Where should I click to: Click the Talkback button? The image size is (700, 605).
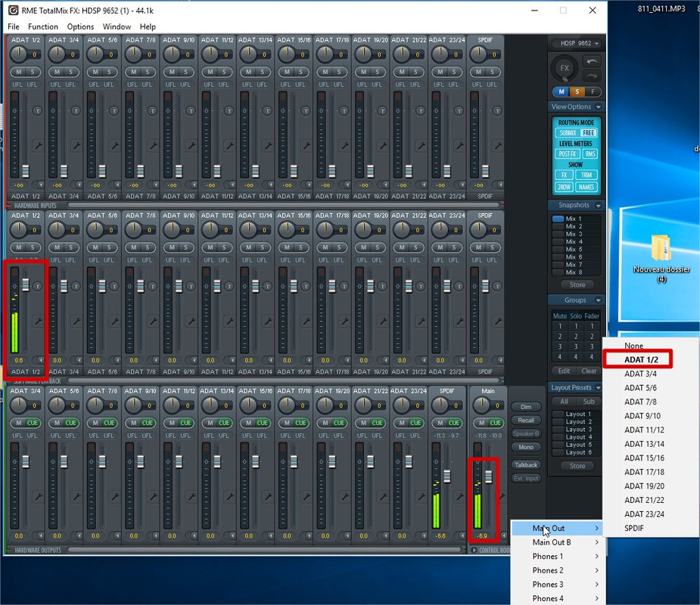(526, 465)
